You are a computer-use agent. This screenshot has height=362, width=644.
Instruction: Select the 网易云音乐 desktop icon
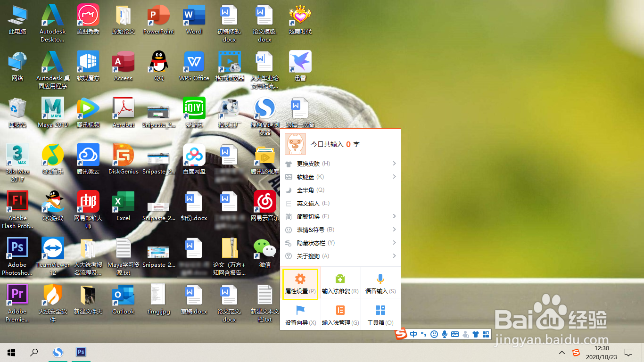pyautogui.click(x=265, y=206)
